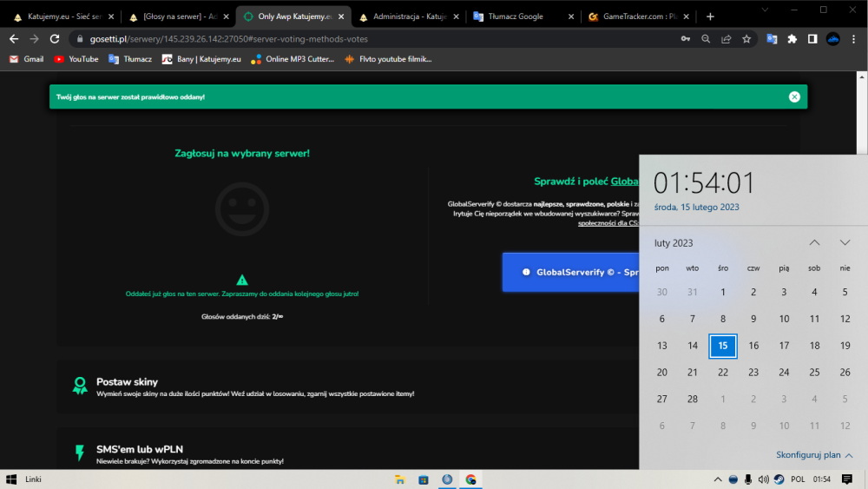
Task: Share this page via the share icon
Action: [x=727, y=39]
